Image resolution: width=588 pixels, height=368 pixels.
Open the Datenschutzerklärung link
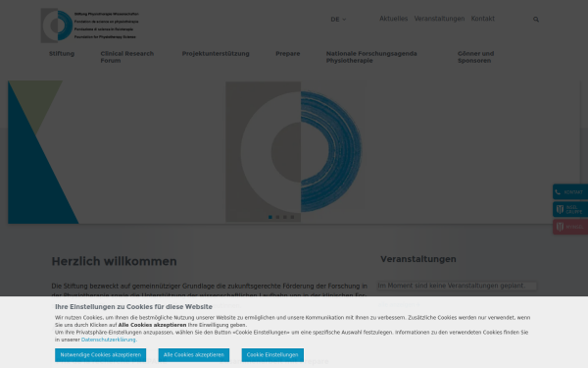[x=109, y=340]
